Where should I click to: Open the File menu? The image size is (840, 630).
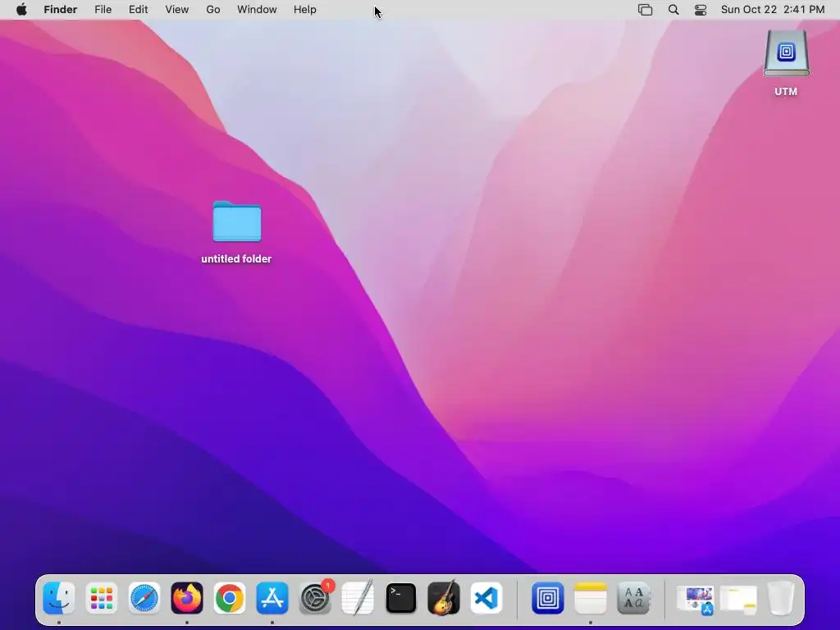click(103, 10)
